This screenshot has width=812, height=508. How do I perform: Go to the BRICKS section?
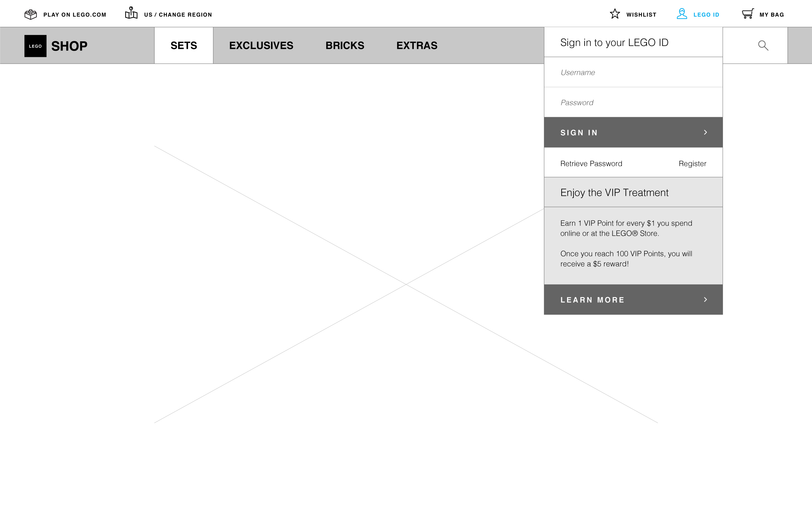pyautogui.click(x=345, y=46)
